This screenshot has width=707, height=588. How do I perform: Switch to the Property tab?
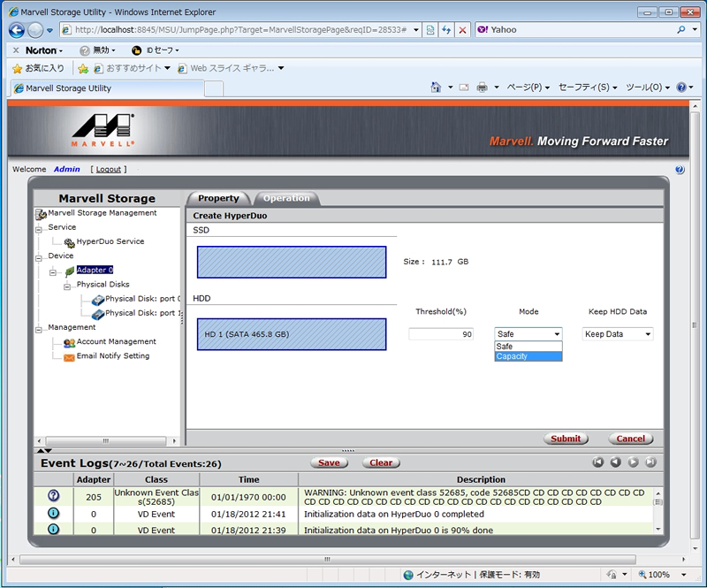point(218,198)
